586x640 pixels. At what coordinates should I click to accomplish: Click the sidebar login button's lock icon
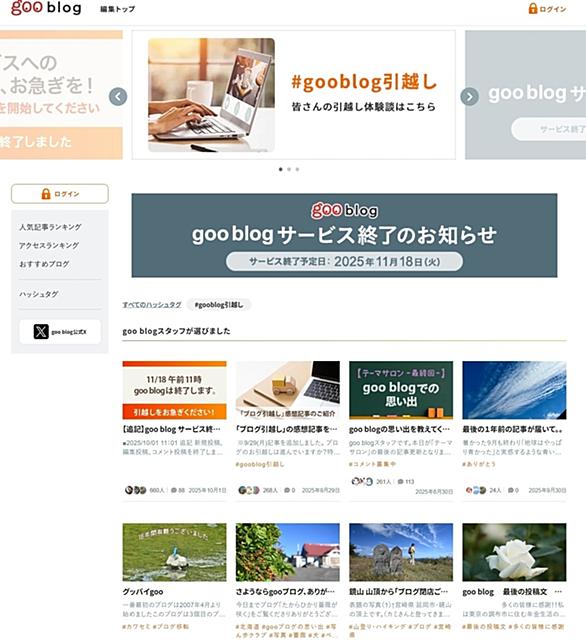46,193
